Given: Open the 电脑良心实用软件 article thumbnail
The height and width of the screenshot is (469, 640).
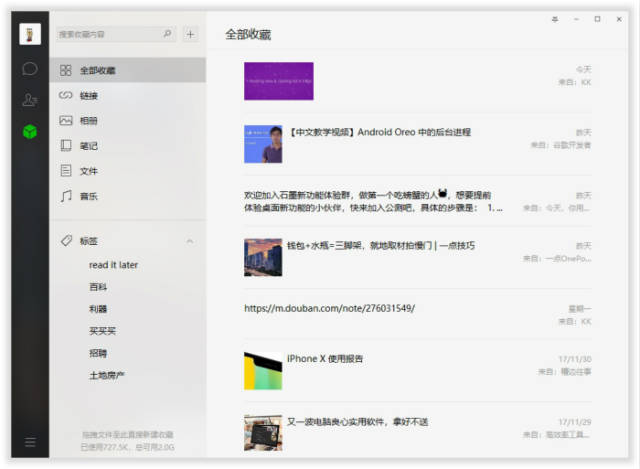Looking at the screenshot, I should pyautogui.click(x=263, y=433).
